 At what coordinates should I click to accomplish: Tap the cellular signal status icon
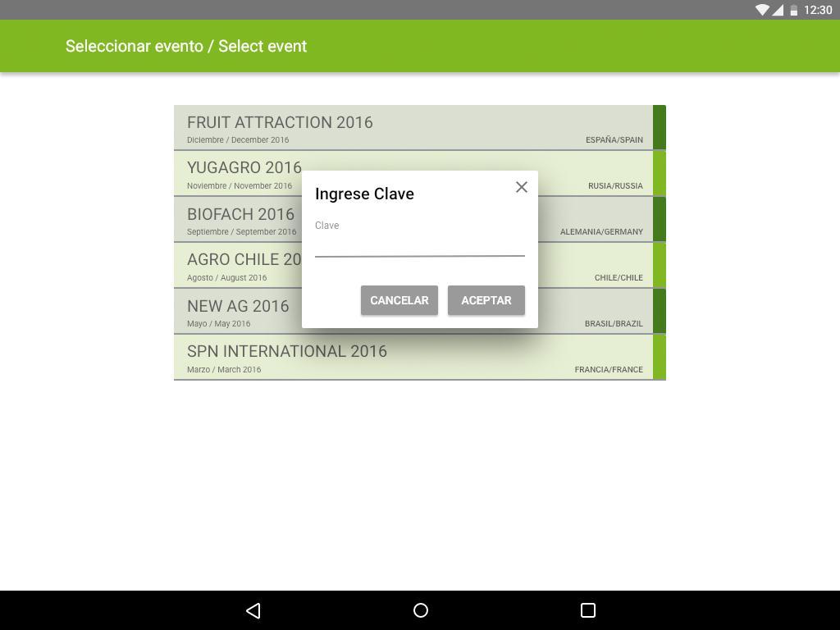coord(777,10)
